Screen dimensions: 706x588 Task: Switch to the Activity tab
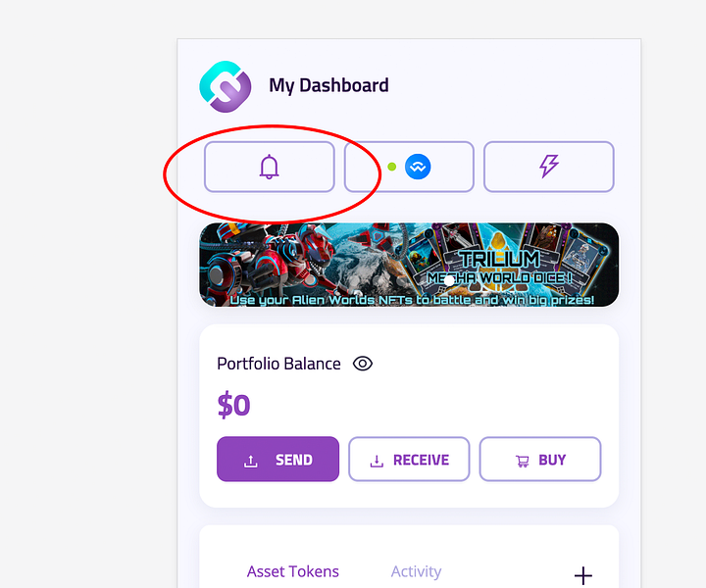click(416, 571)
